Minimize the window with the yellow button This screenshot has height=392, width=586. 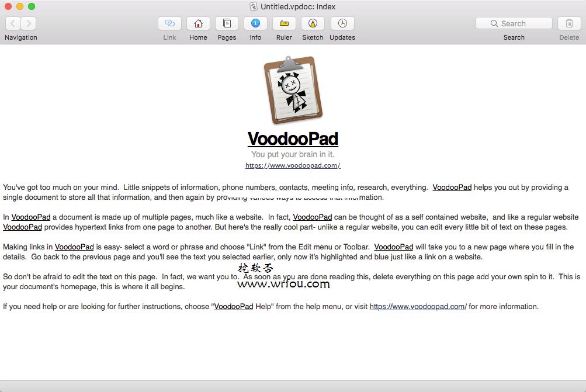click(x=20, y=6)
